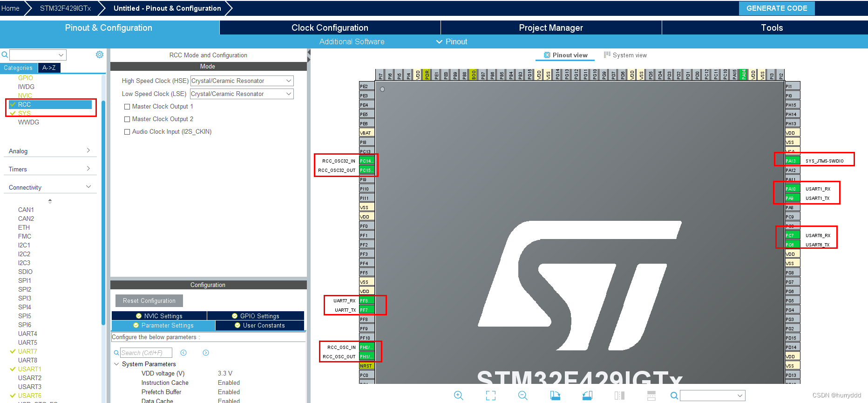Select the PC15 RCC_OSC32_OUT pin
Viewport: 868px width, 403px height.
366,170
